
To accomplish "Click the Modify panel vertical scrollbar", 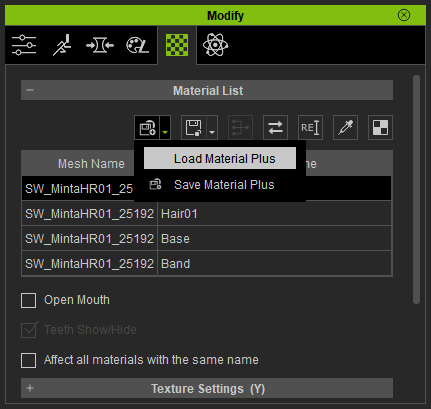I will click(x=416, y=189).
